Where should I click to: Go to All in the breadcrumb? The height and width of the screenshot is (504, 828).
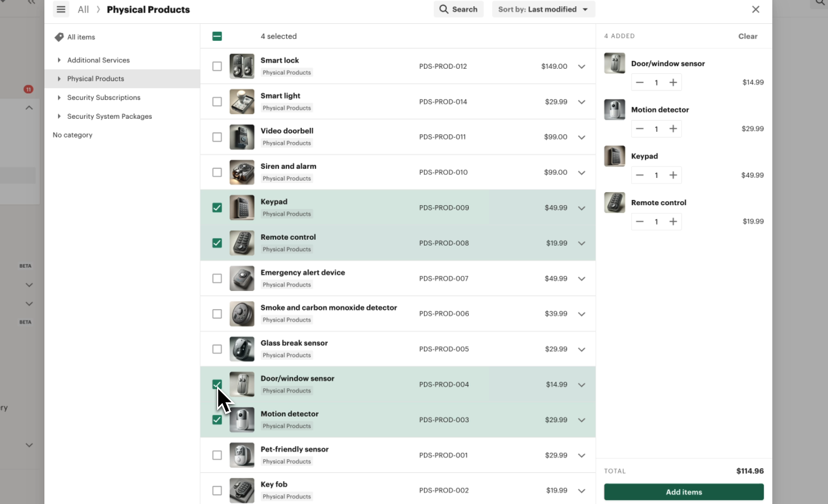(83, 10)
